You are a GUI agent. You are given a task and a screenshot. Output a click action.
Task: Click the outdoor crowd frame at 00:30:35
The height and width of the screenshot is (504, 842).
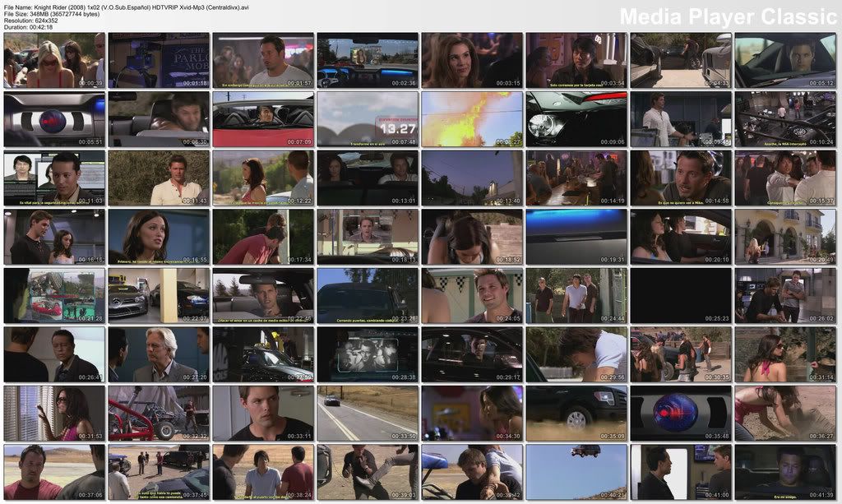(x=681, y=355)
